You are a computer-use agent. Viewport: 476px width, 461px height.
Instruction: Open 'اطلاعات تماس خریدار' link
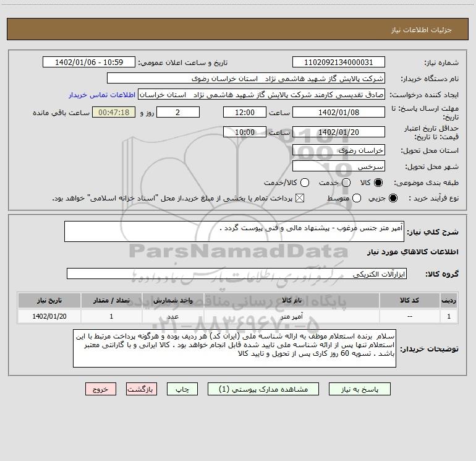102,95
